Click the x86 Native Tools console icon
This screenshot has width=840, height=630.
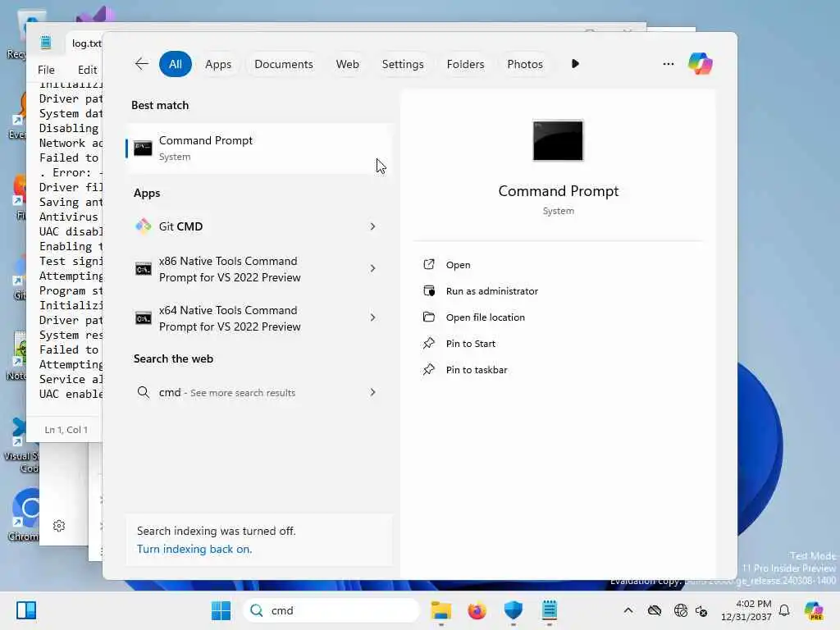[x=143, y=269]
